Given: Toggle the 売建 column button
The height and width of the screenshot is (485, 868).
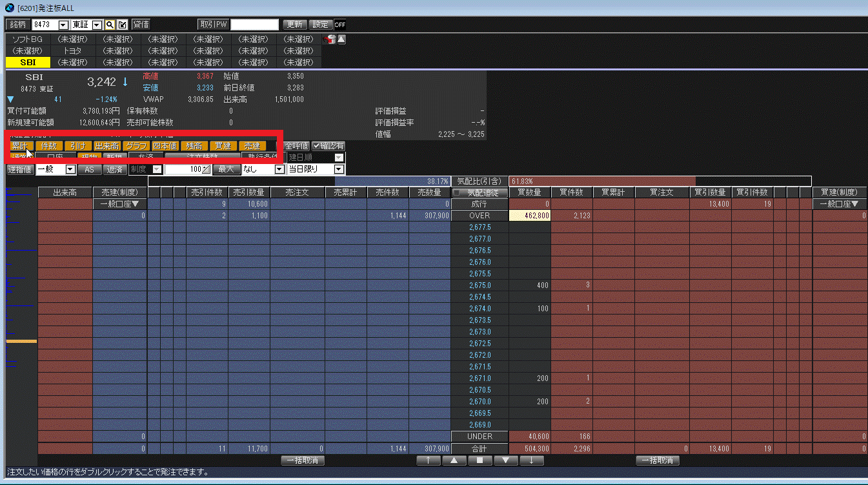Looking at the screenshot, I should pyautogui.click(x=252, y=146).
